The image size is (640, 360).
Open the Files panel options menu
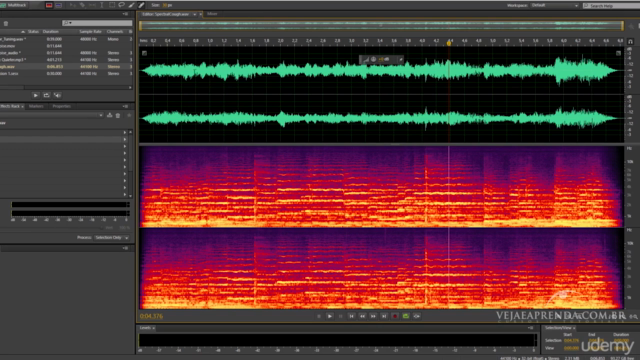pyautogui.click(x=125, y=14)
